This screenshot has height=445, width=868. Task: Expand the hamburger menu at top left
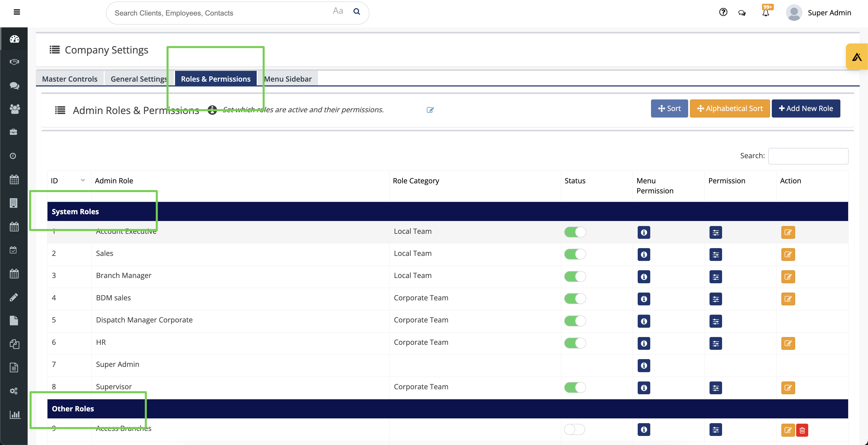17,13
